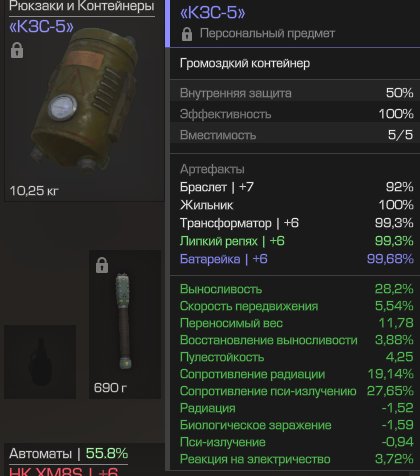Select the КЗС-5 container thumbnail

tap(84, 101)
